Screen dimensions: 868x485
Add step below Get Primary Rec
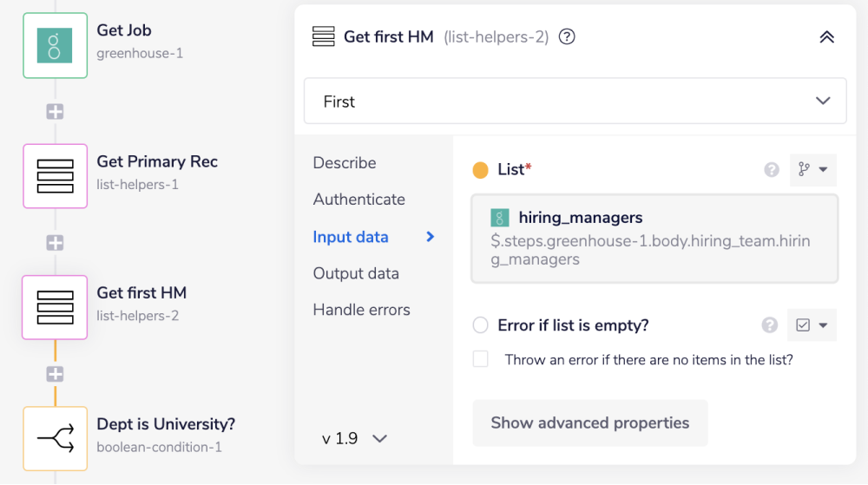click(x=55, y=243)
